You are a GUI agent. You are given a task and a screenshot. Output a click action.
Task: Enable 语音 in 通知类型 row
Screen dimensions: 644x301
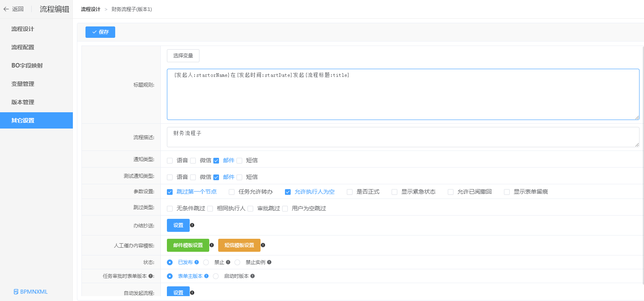[170, 161]
